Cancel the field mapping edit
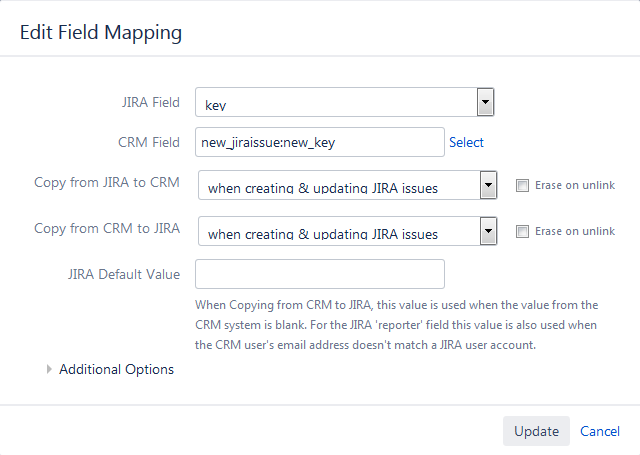 (x=600, y=431)
